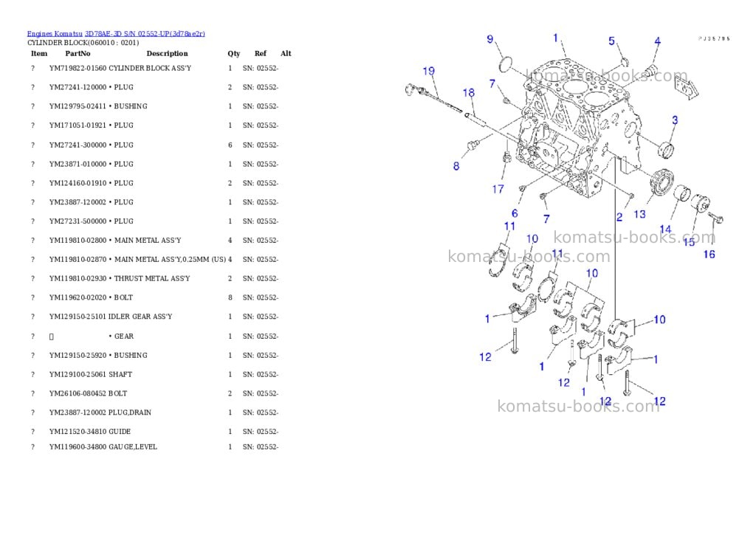Click callout number 3 in diagram

[x=675, y=120]
